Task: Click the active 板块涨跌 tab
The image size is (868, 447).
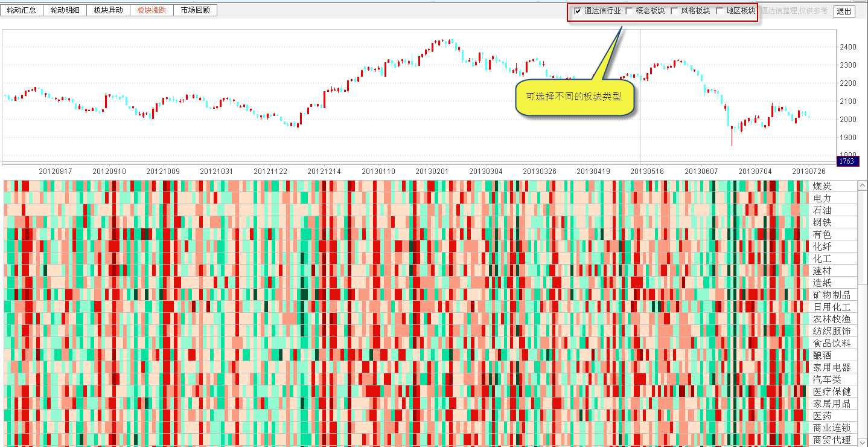Action: pos(152,10)
